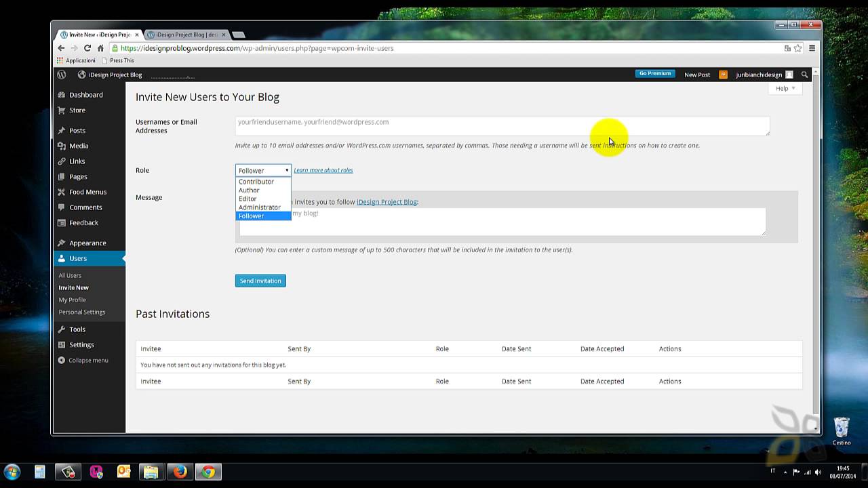Image resolution: width=868 pixels, height=488 pixels.
Task: Click the volume icon in system tray
Action: [818, 472]
